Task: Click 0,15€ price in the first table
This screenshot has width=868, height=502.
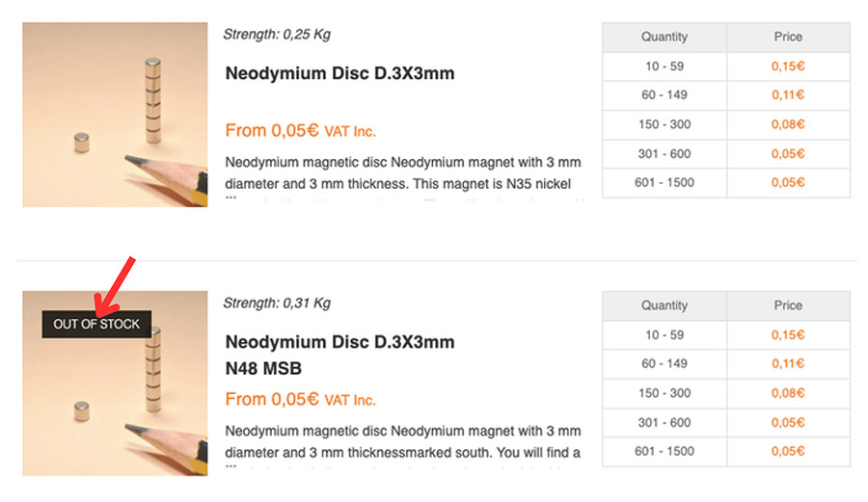Action: tap(788, 66)
